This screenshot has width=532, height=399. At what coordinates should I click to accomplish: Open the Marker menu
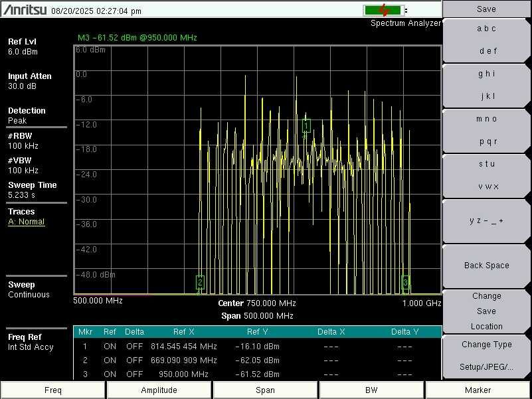coord(478,390)
